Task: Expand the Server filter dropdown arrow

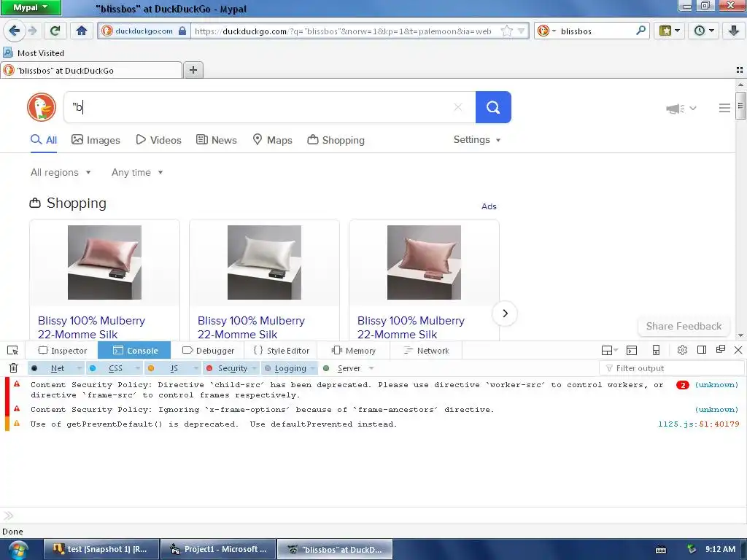Action: pos(371,368)
